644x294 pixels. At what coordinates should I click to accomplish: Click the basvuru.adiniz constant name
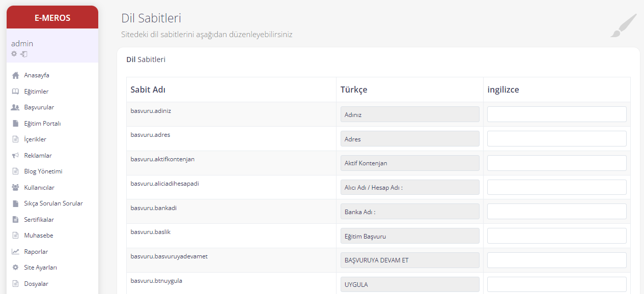(x=151, y=110)
